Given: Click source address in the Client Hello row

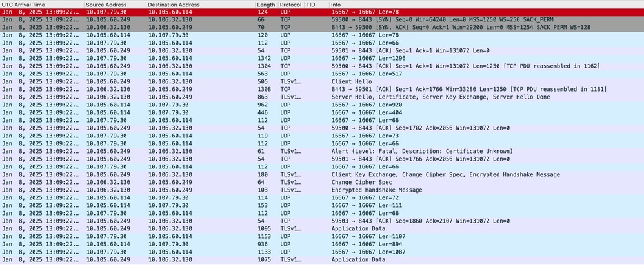Looking at the screenshot, I should pyautogui.click(x=108, y=82).
